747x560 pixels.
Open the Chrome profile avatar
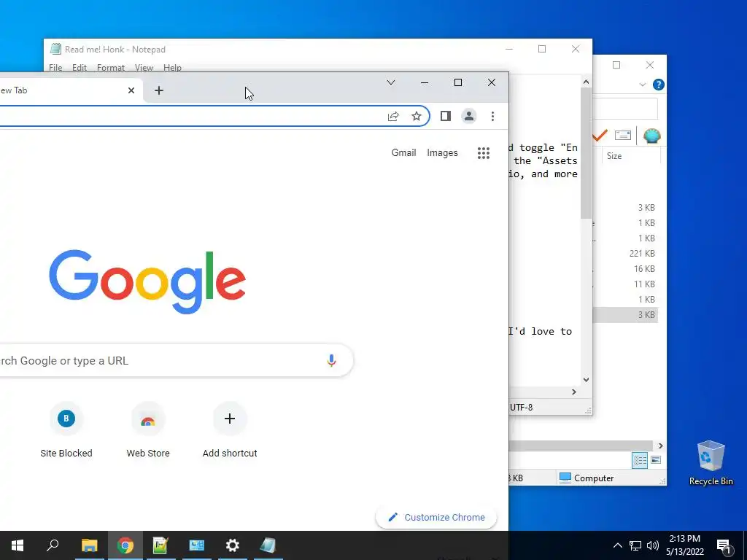pyautogui.click(x=469, y=116)
